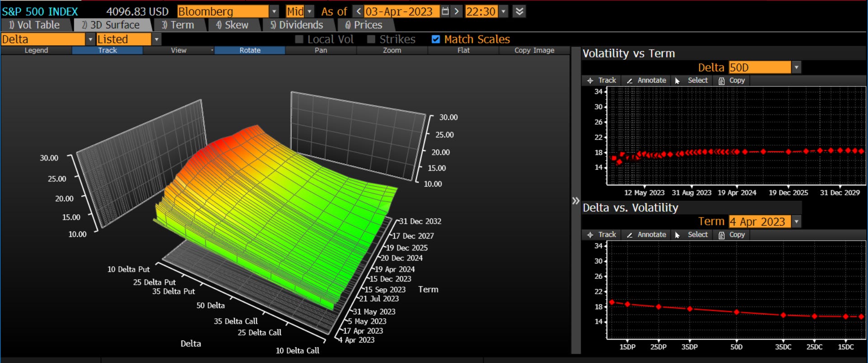Click Annotate pencil in Volatility vs Term
This screenshot has width=868, height=363.
tap(646, 80)
